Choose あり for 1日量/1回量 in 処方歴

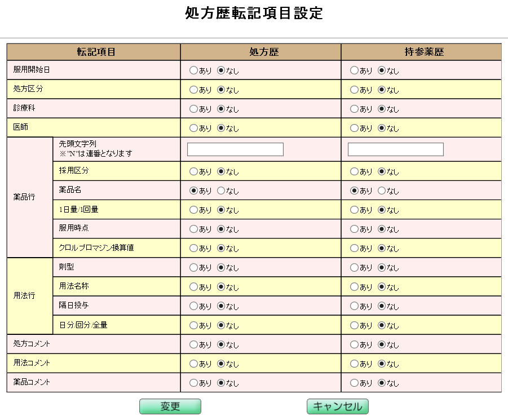tap(194, 210)
